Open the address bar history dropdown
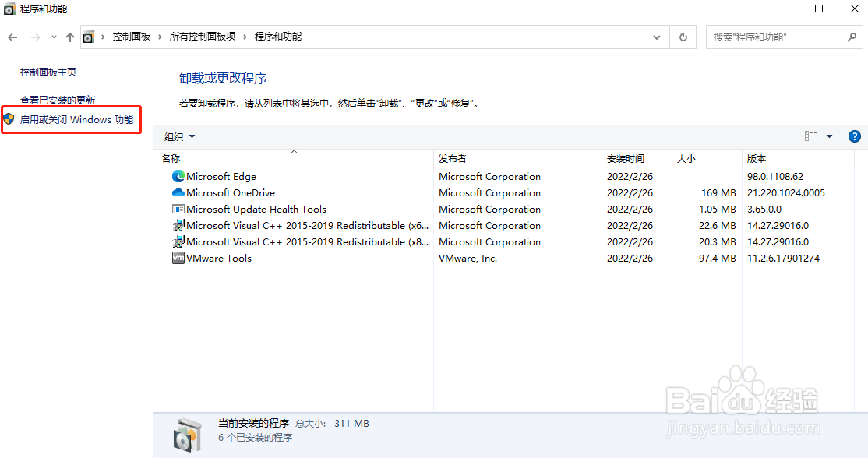Viewport: 868px width, 458px height. click(657, 37)
